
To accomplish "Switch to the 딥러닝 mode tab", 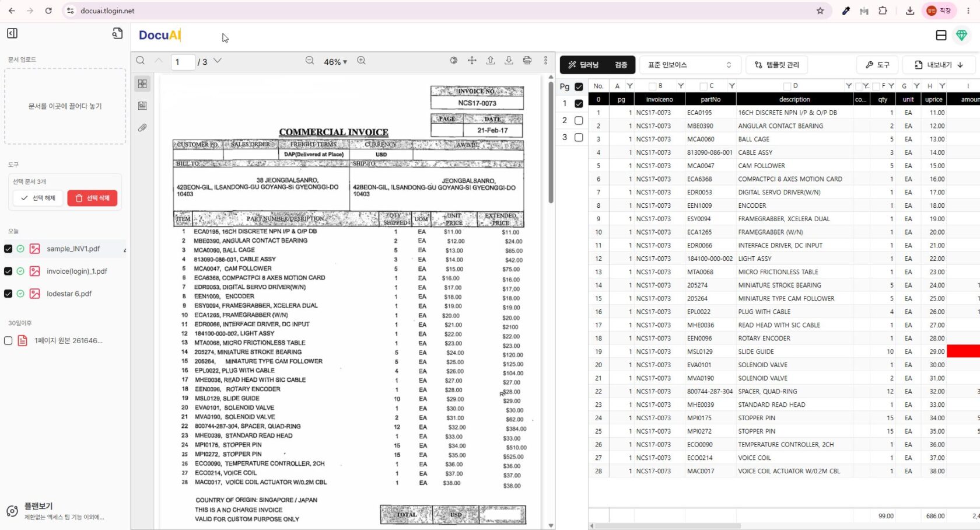I will coord(583,65).
